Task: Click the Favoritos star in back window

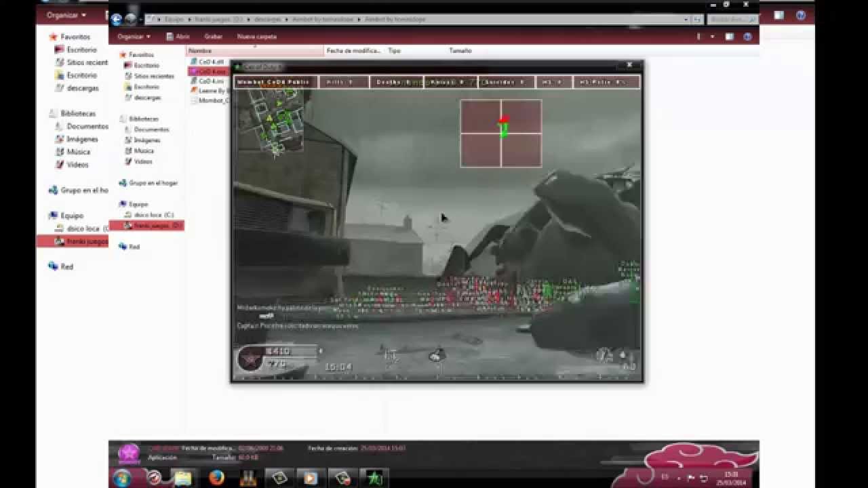Action: tap(54, 37)
